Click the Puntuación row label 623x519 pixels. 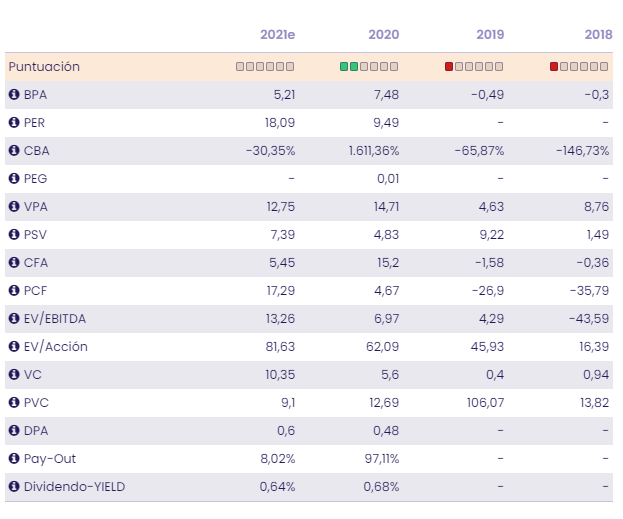coord(44,67)
